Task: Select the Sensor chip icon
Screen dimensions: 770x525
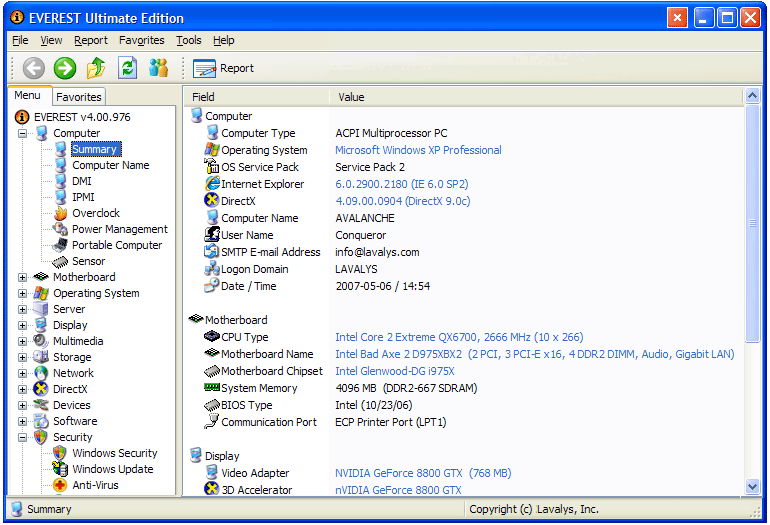Action: [x=60, y=261]
